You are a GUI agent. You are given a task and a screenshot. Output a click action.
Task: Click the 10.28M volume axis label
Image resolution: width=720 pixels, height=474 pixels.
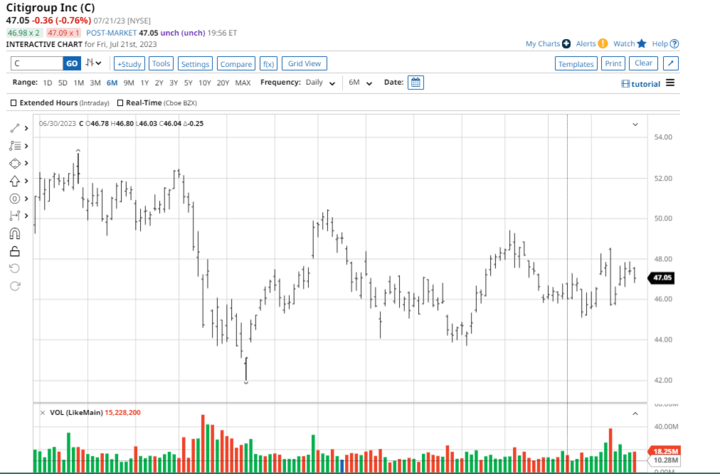664,460
